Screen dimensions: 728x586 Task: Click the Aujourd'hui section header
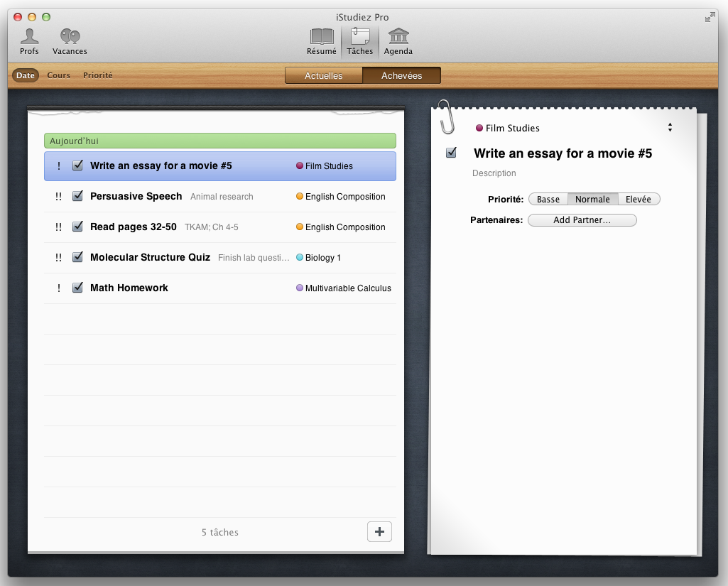[220, 141]
